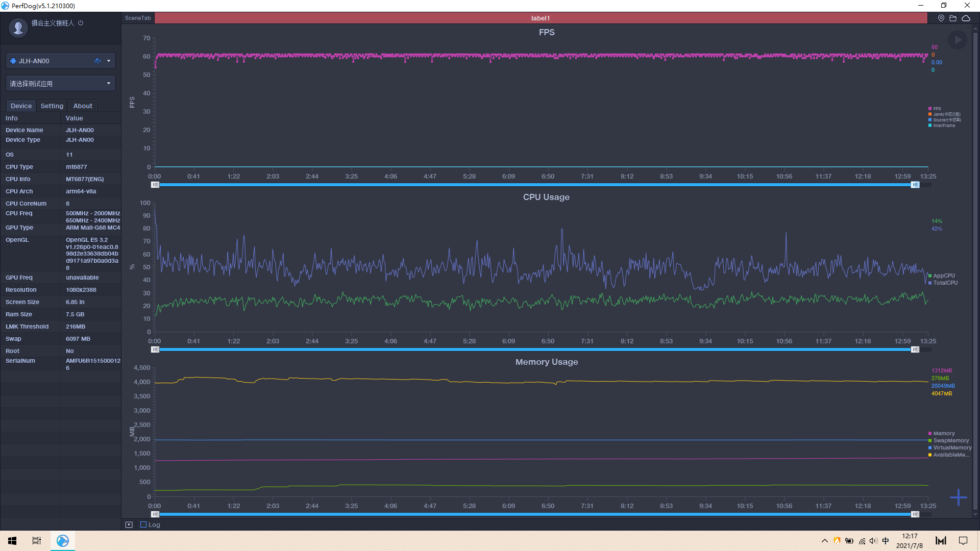Click the logout power icon beside username
The height and width of the screenshot is (551, 980).
[x=81, y=23]
